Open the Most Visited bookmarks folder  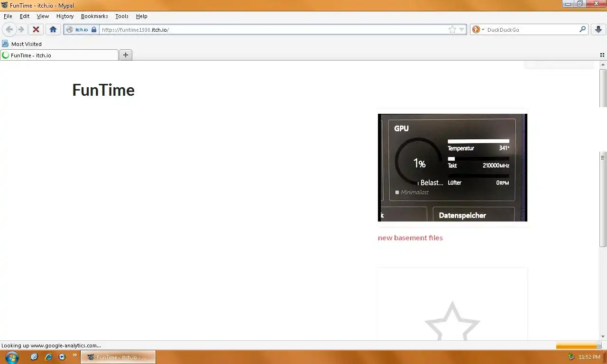tap(22, 44)
